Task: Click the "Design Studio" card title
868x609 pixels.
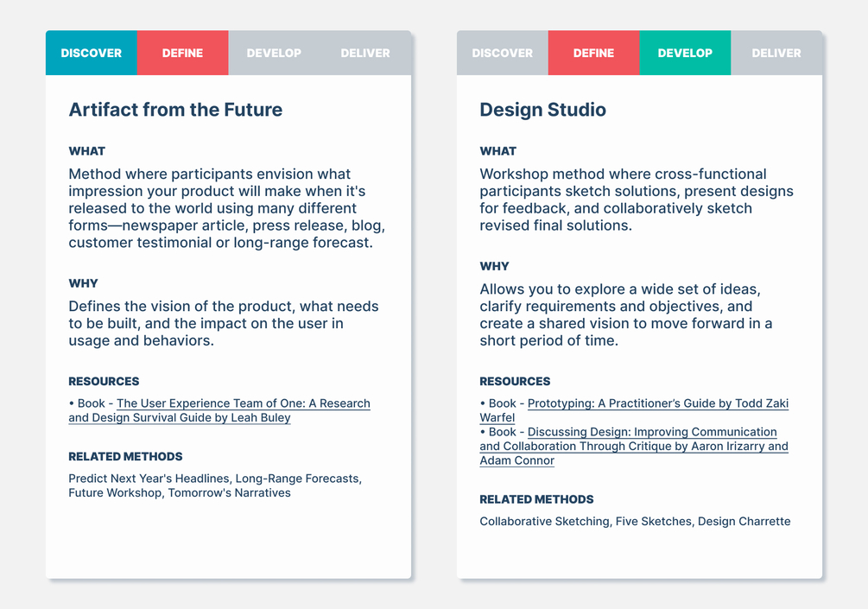Action: click(x=543, y=110)
